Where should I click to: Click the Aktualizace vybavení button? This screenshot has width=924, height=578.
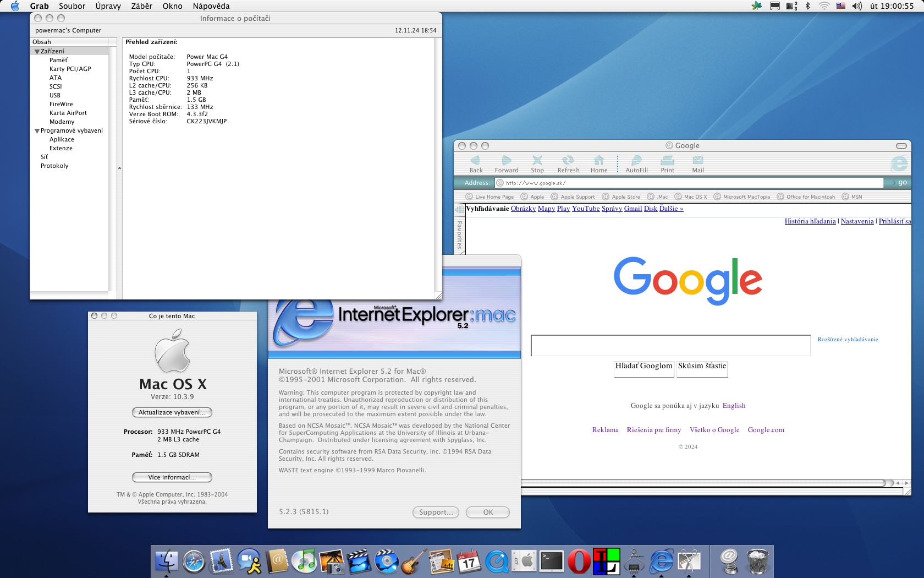pyautogui.click(x=172, y=412)
